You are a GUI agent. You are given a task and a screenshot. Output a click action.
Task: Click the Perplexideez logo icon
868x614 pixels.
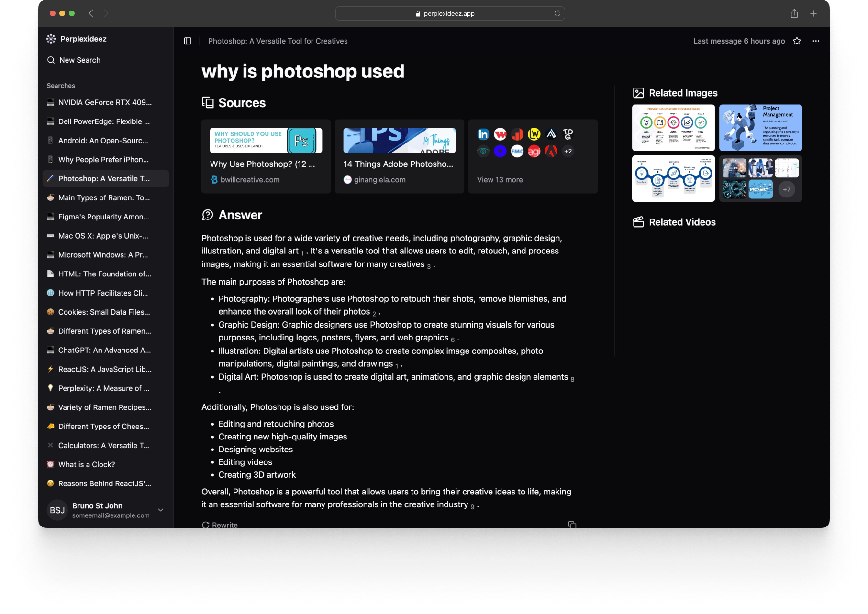point(51,39)
